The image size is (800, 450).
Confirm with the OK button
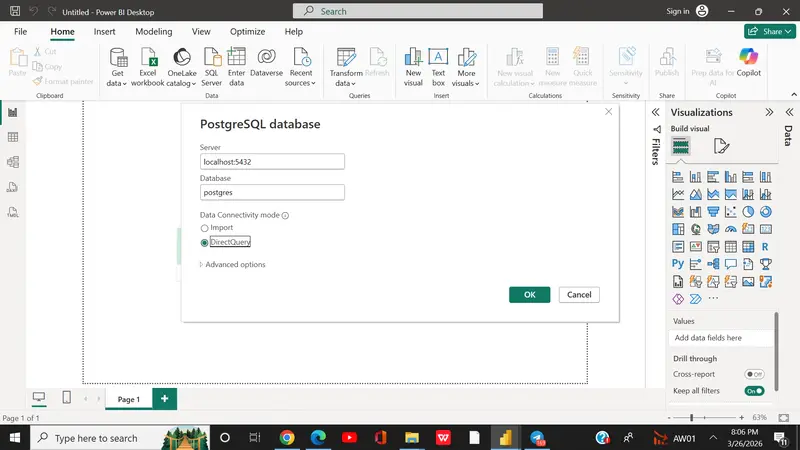point(529,294)
